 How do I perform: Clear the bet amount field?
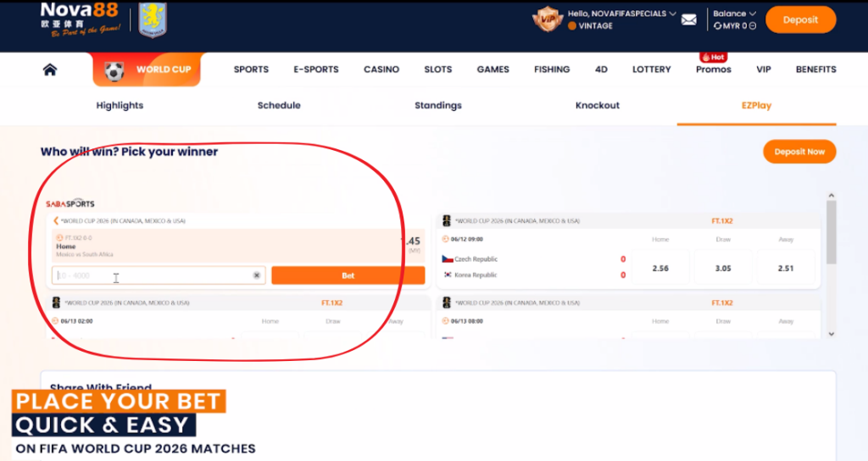(256, 275)
